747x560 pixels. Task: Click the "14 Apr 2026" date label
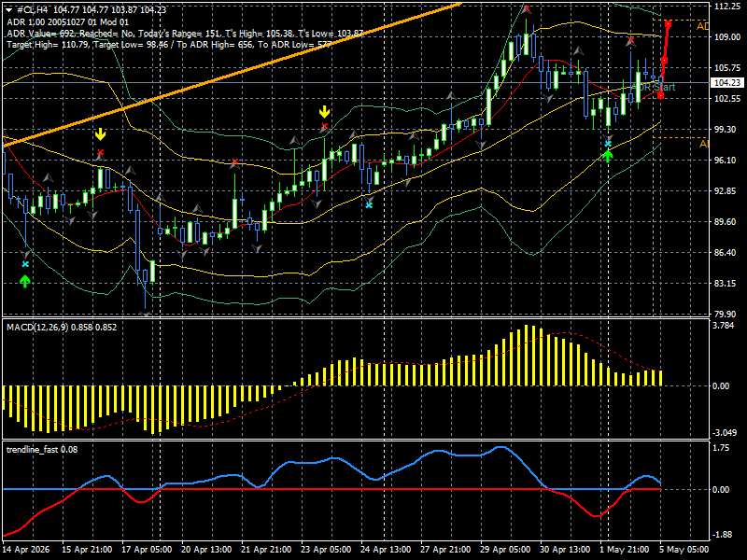(x=26, y=550)
